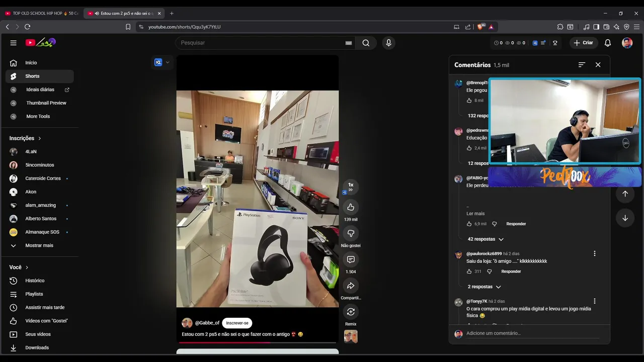Open @Gabbe_of channel link
This screenshot has width=644, height=362.
pos(207,323)
